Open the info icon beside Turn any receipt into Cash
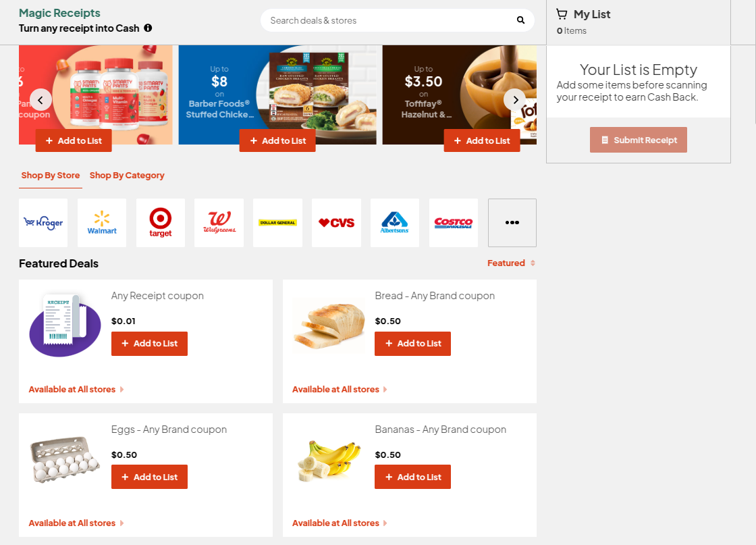The width and height of the screenshot is (756, 545). click(148, 28)
